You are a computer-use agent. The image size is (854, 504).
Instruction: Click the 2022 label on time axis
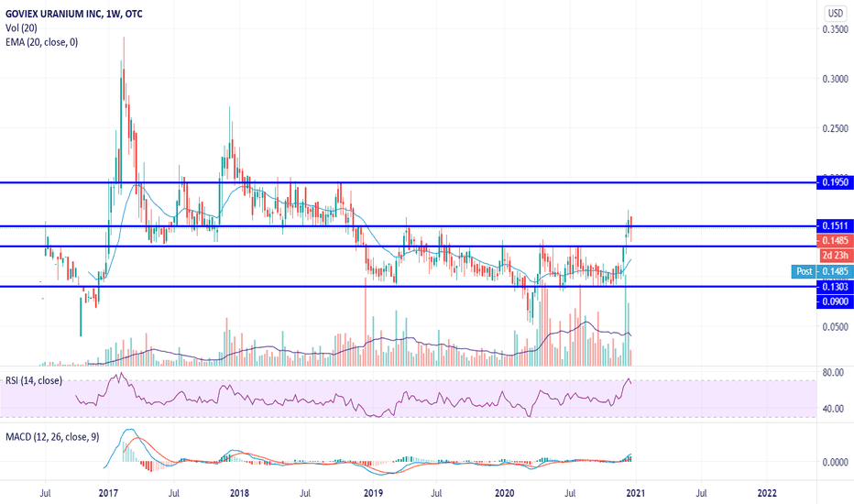click(767, 493)
